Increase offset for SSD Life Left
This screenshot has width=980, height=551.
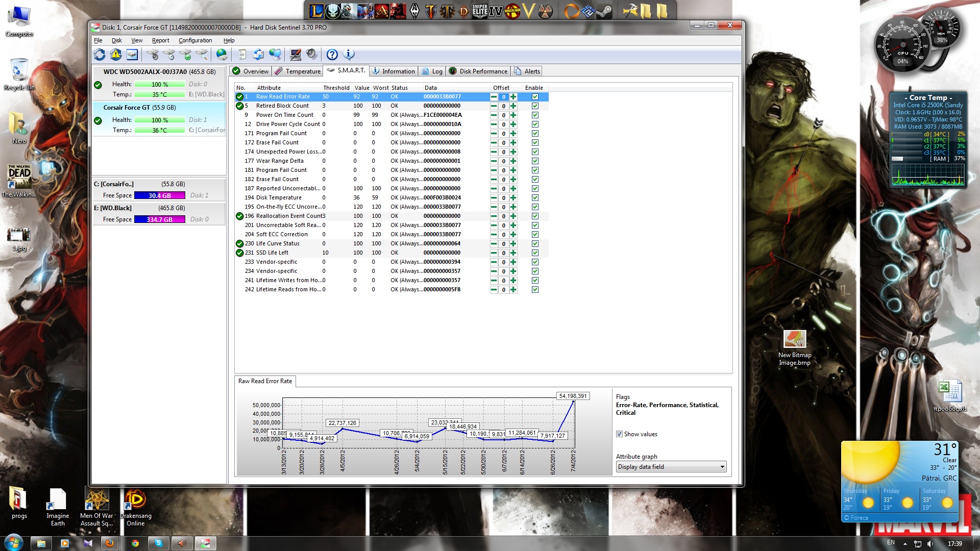513,253
